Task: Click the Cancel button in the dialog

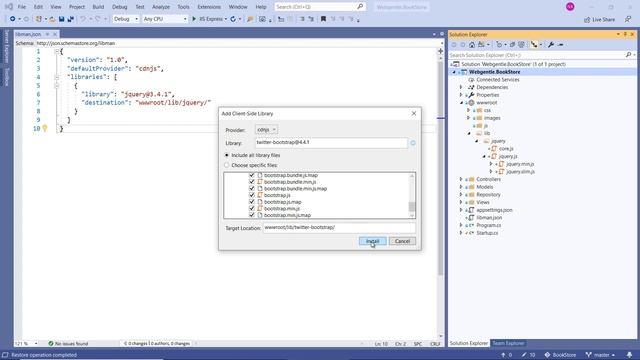Action: coord(402,241)
